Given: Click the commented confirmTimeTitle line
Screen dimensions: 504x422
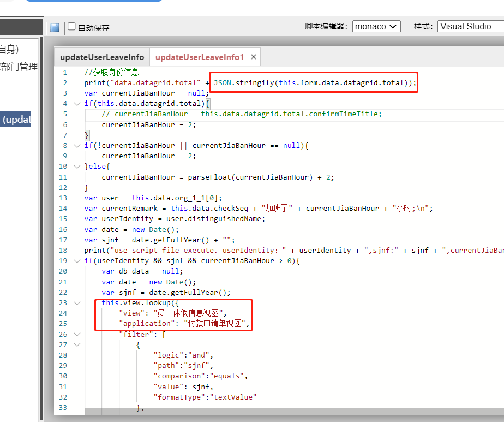Looking at the screenshot, I should (x=242, y=114).
